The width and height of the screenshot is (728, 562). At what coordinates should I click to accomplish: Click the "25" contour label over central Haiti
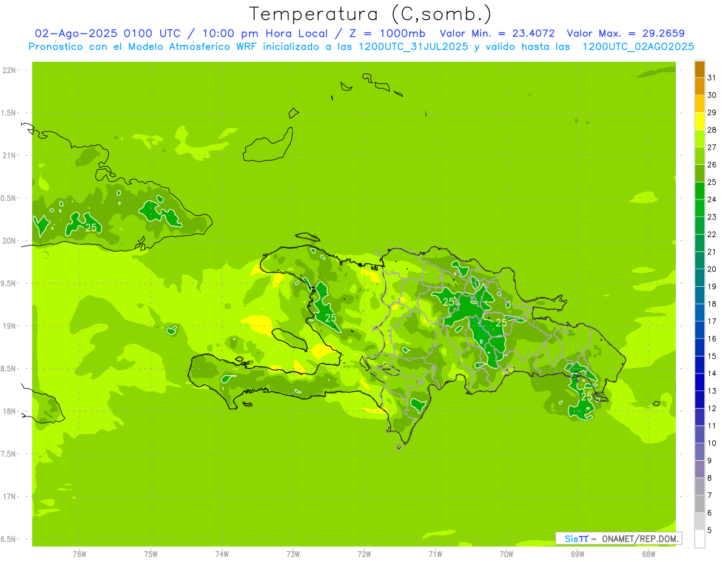(331, 318)
